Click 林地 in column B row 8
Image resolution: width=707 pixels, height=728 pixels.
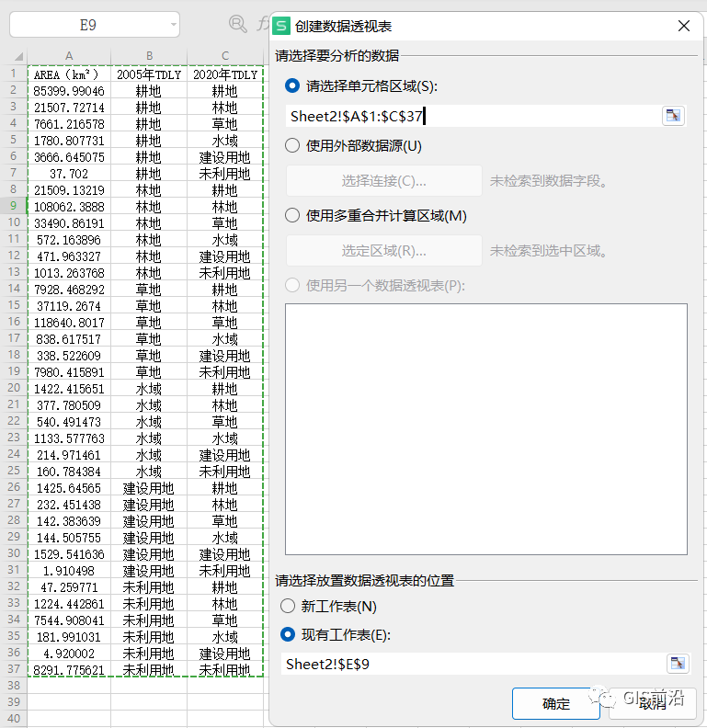149,190
